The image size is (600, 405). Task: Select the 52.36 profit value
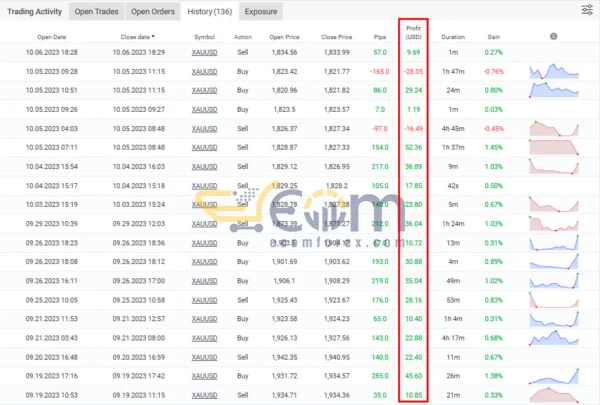(414, 147)
